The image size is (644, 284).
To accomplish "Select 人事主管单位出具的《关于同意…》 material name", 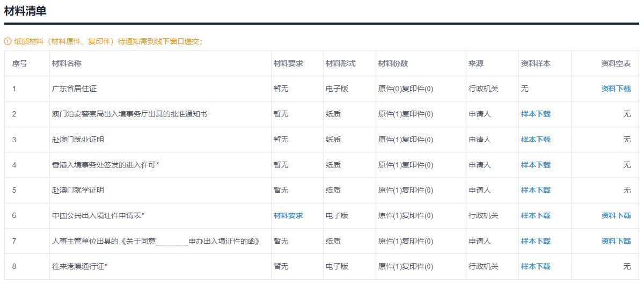I will point(156,241).
